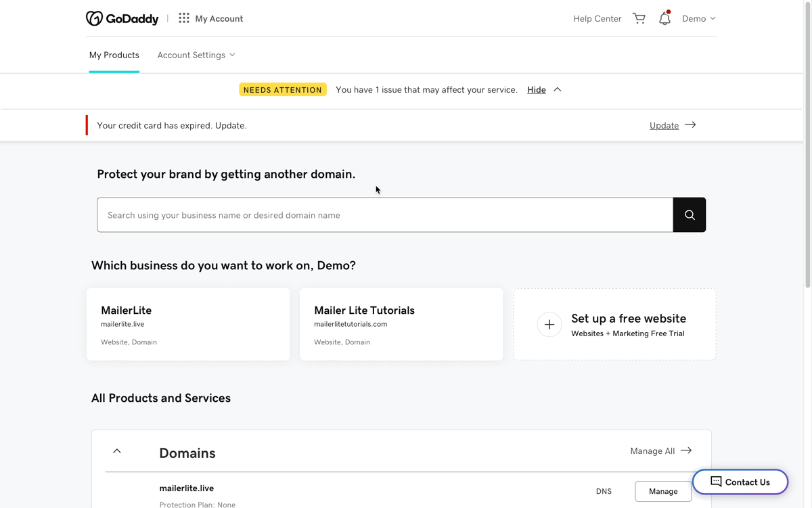Open the Demo user dropdown
812x508 pixels.
click(698, 18)
